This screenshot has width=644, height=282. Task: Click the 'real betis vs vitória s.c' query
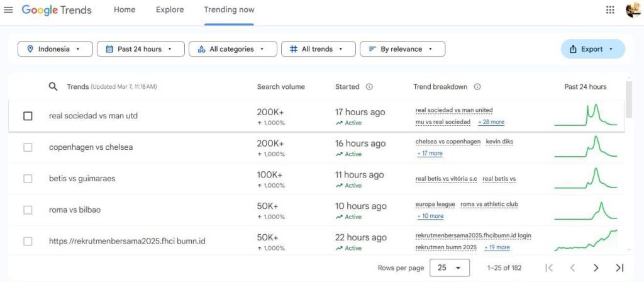[x=446, y=179]
